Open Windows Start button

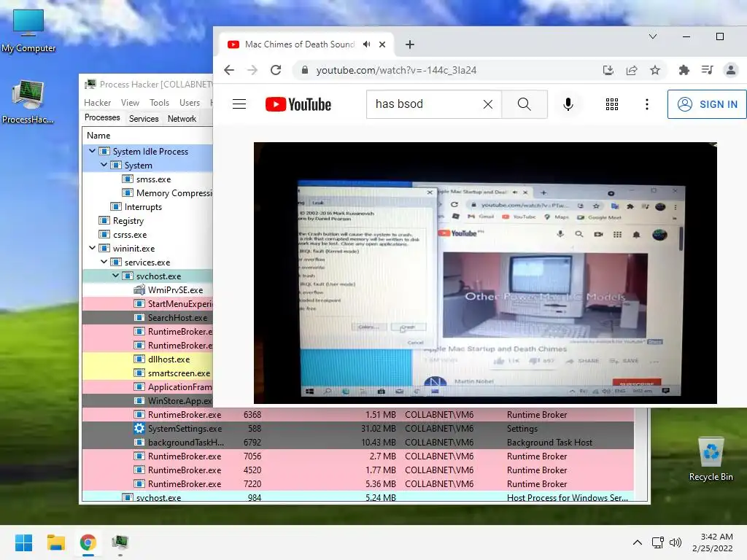(23, 542)
